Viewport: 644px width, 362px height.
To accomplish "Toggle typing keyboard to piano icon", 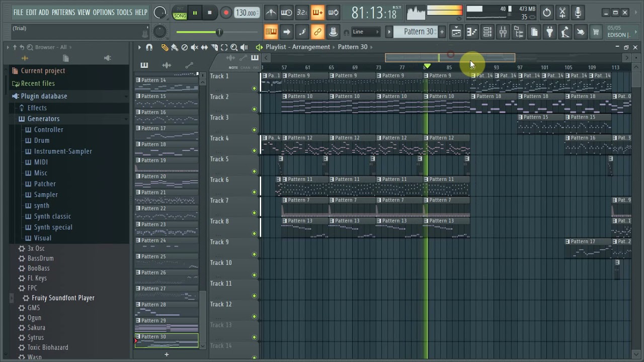I will coord(271,32).
